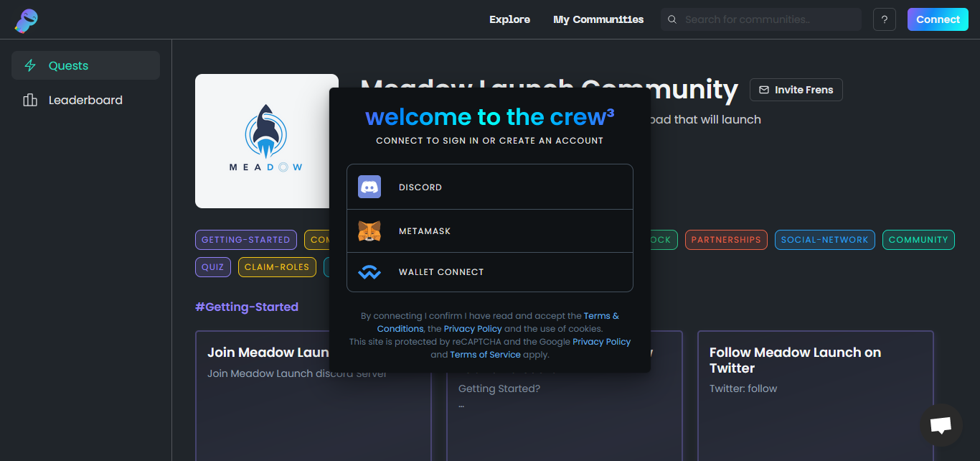980x461 pixels.
Task: Click the Quests lightning bolt icon
Action: tap(30, 66)
